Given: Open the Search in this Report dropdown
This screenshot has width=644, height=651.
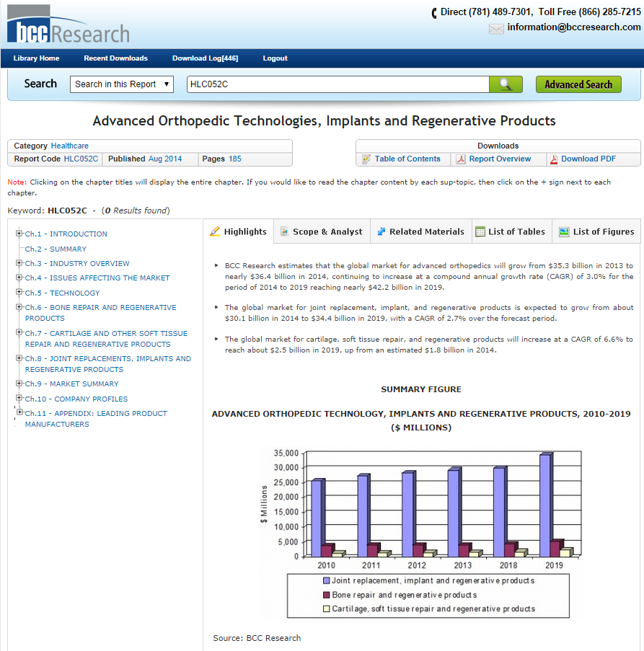Looking at the screenshot, I should coord(121,84).
